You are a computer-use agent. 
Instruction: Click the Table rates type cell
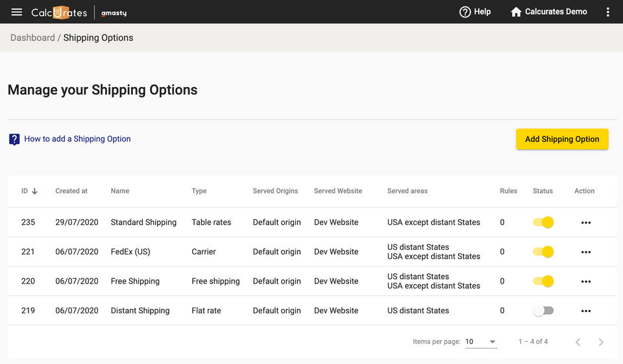(x=212, y=223)
